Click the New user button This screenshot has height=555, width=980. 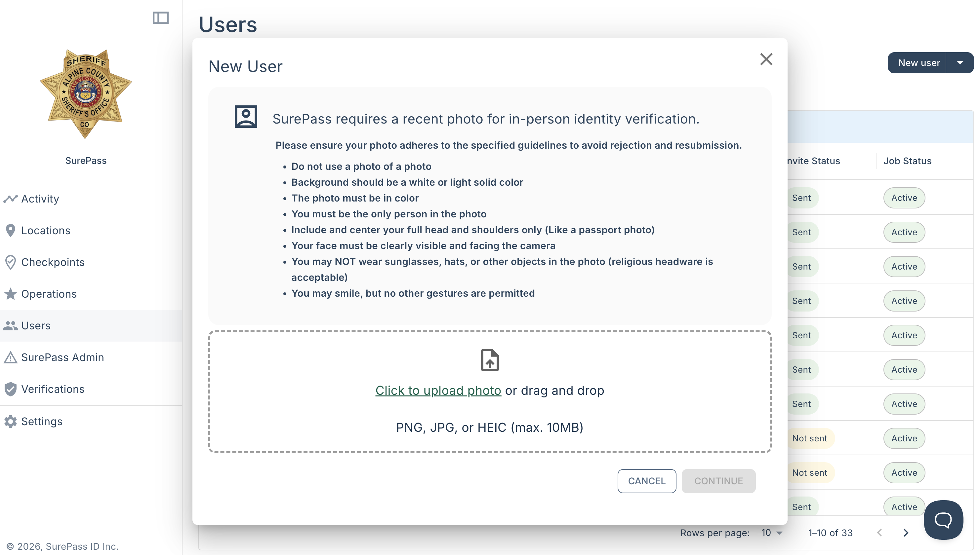(x=918, y=63)
